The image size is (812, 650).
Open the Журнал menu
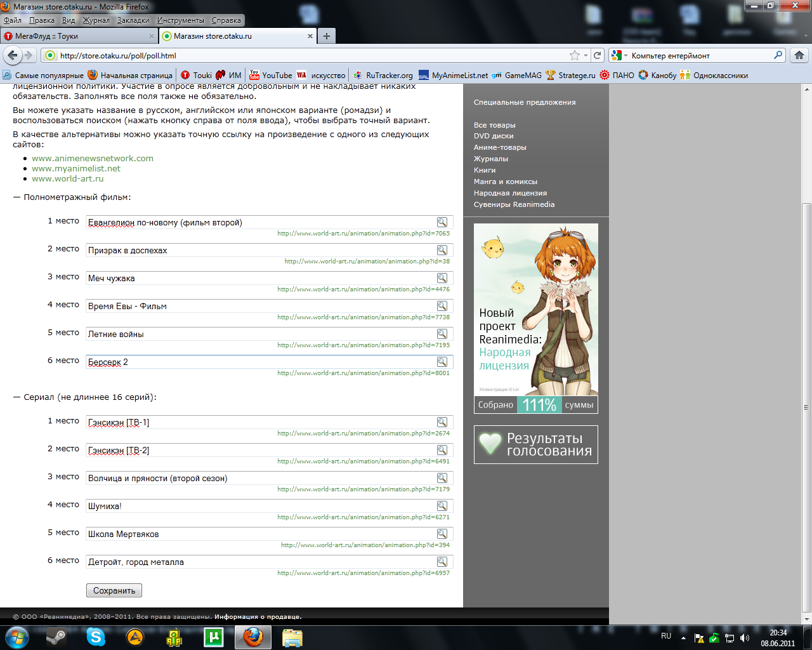tap(96, 20)
